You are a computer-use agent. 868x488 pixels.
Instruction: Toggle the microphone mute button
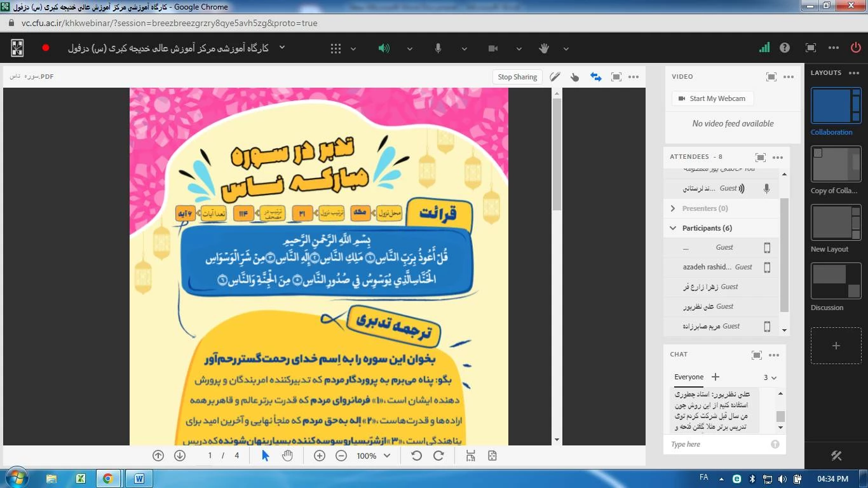pyautogui.click(x=438, y=48)
